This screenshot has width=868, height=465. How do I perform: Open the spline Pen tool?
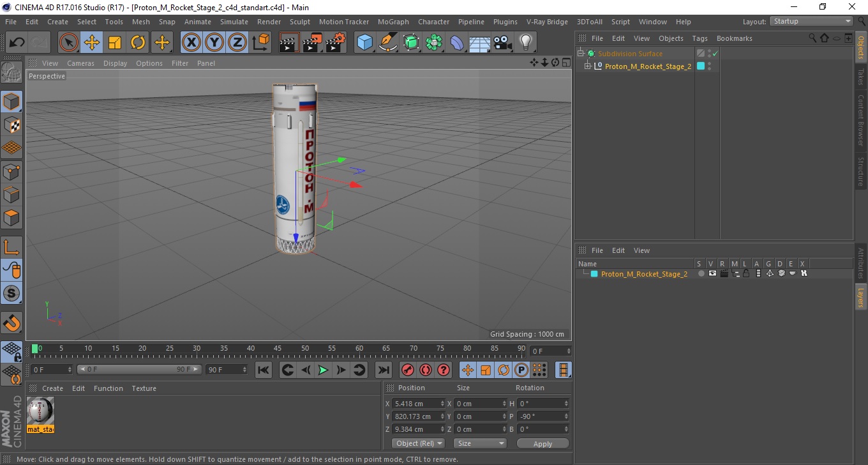coord(388,43)
